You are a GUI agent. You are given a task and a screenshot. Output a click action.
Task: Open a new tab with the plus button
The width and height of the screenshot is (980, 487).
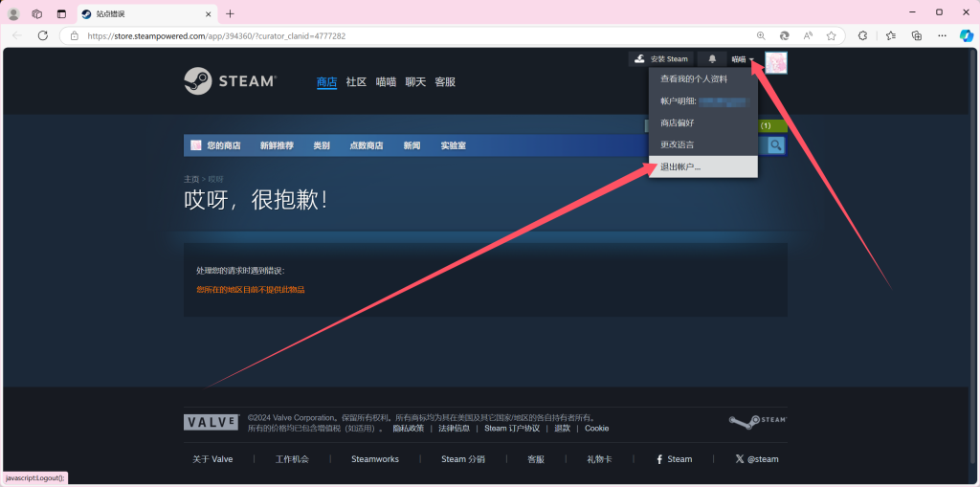(230, 13)
